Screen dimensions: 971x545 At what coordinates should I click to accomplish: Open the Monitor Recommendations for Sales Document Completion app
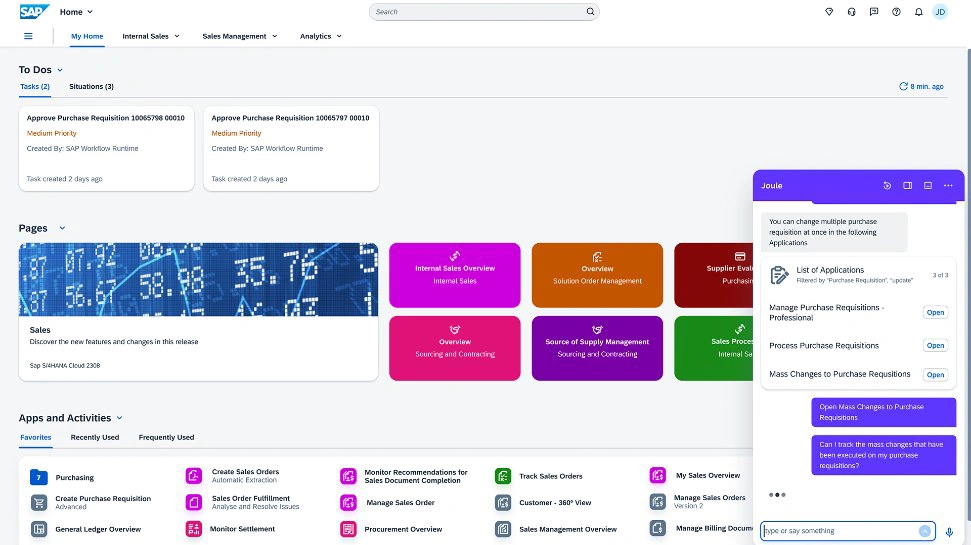click(x=416, y=476)
